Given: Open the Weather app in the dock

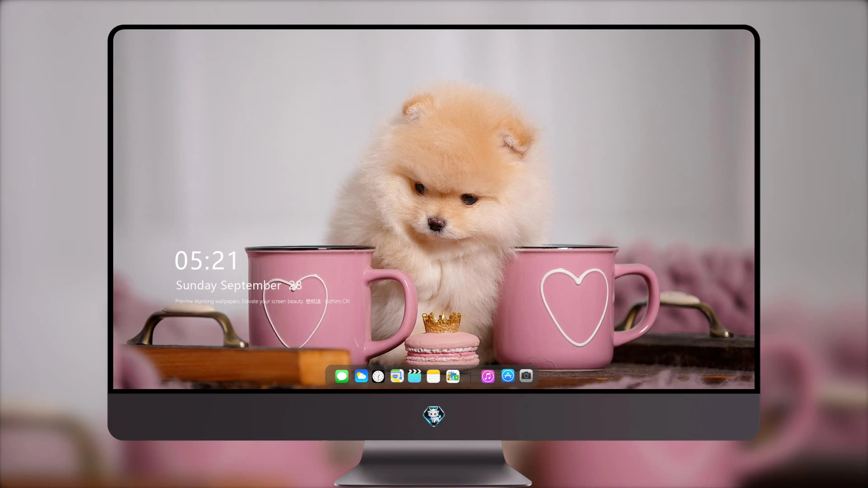Looking at the screenshot, I should [361, 376].
